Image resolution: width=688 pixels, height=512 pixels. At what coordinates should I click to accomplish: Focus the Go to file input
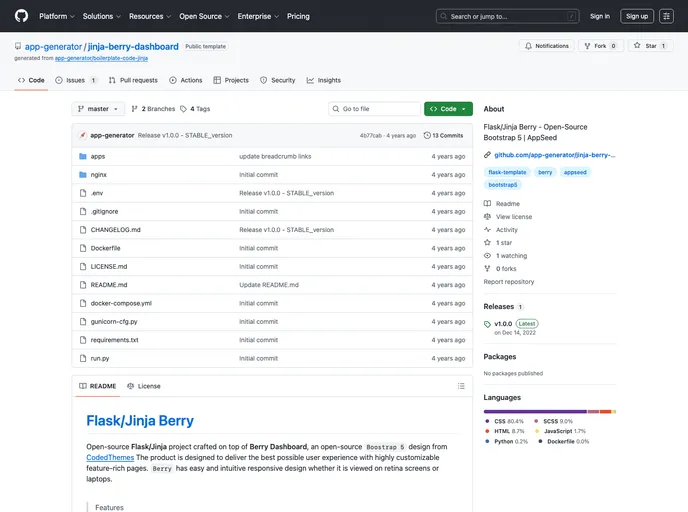pyautogui.click(x=374, y=109)
